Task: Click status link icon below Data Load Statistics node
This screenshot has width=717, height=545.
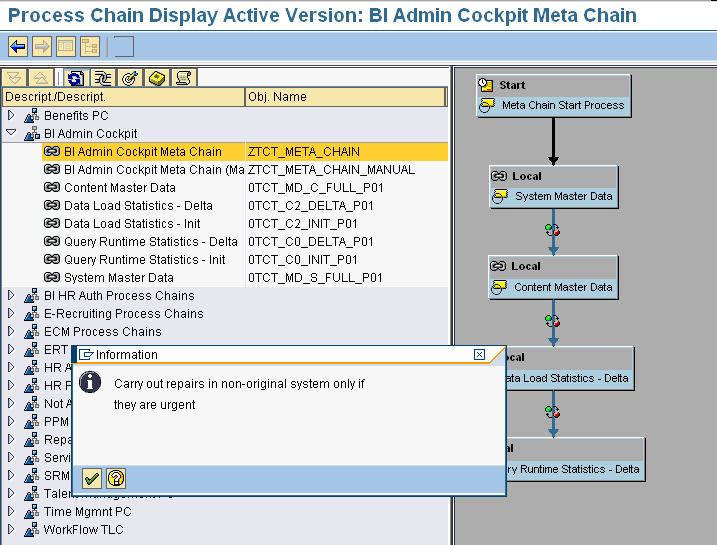Action: (552, 411)
